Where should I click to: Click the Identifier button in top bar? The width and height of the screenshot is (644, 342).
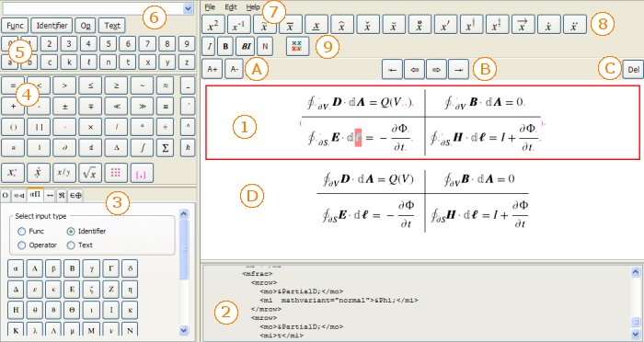click(52, 26)
